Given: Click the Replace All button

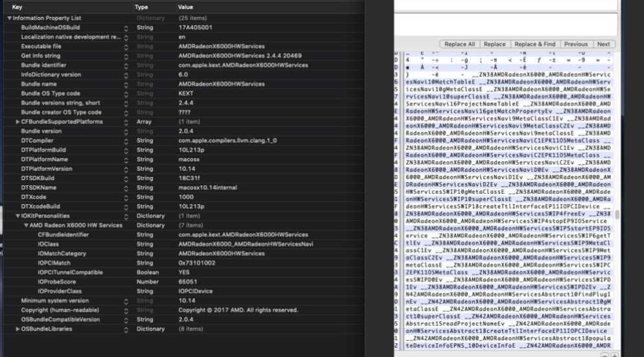Looking at the screenshot, I should click(x=460, y=44).
